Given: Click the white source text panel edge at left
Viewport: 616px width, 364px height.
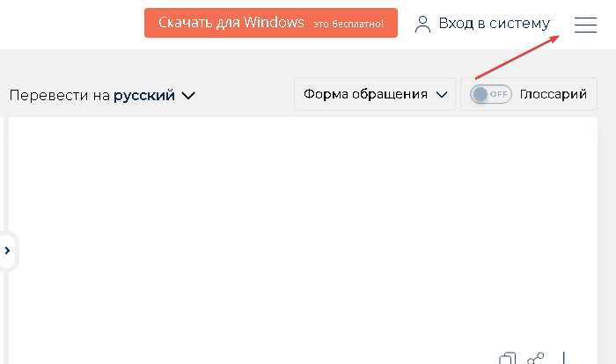Looking at the screenshot, I should tap(2, 176).
